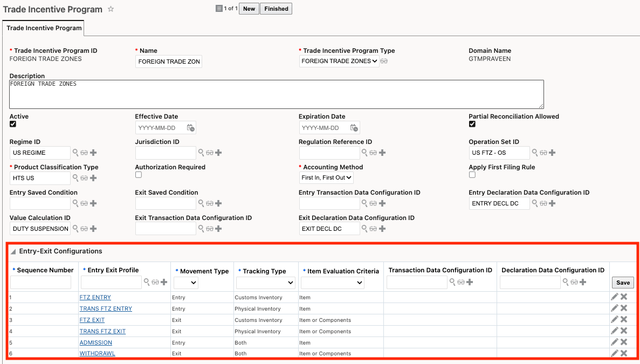Open Trade Incentive Program Type dropdown
The image size is (640, 364).
click(x=339, y=61)
